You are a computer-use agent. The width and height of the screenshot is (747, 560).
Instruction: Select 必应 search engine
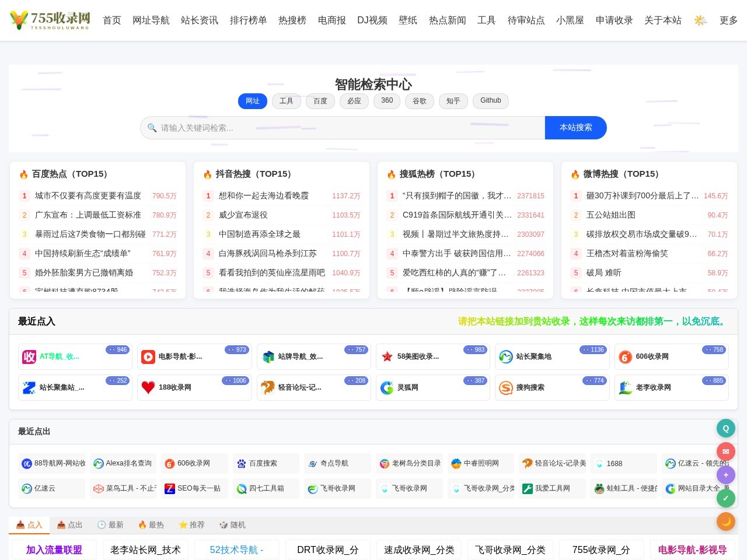coord(354,101)
